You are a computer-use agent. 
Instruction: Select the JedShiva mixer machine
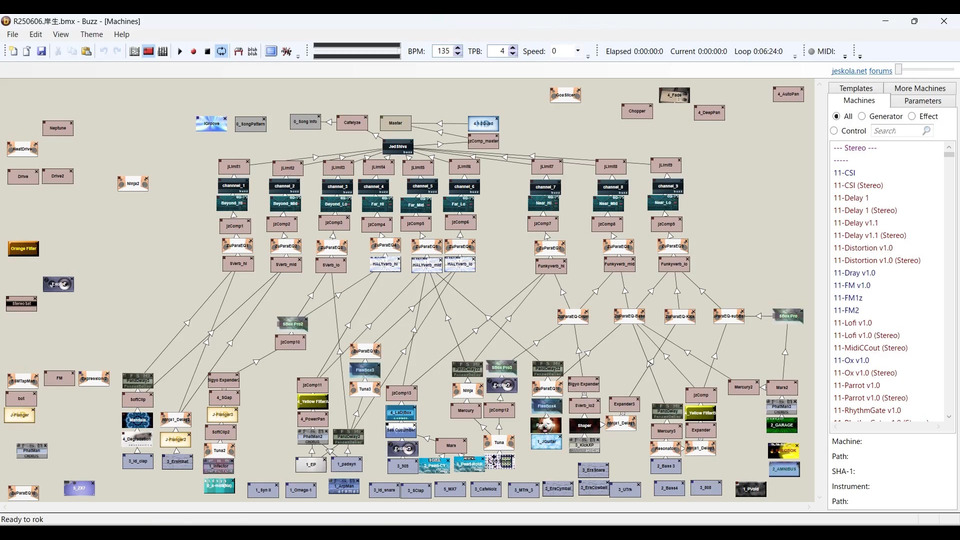pyautogui.click(x=398, y=146)
